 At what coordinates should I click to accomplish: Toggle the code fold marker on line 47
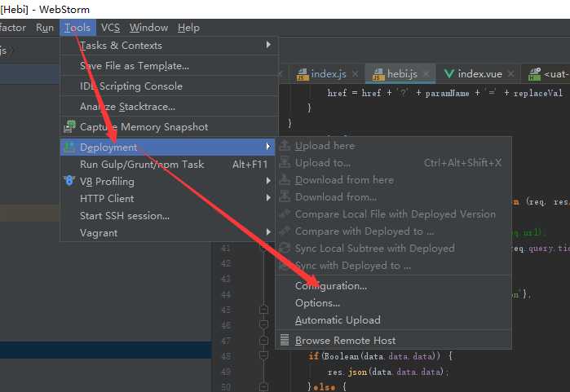click(264, 340)
